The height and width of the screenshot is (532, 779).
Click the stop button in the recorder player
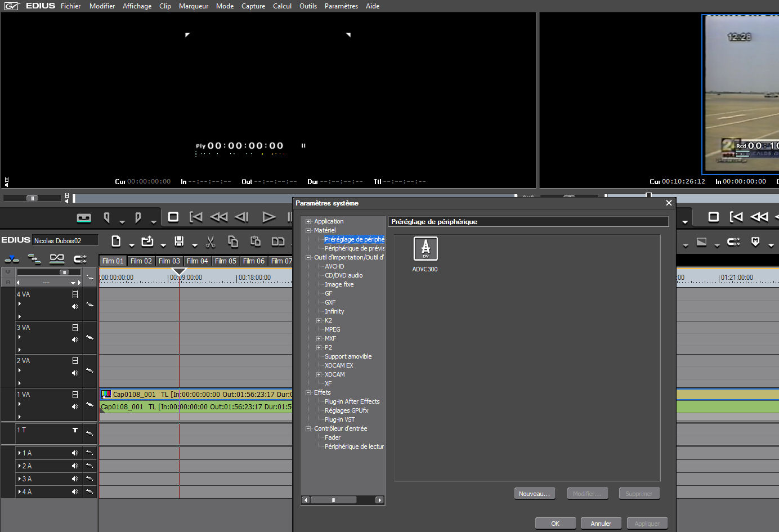coord(714,217)
